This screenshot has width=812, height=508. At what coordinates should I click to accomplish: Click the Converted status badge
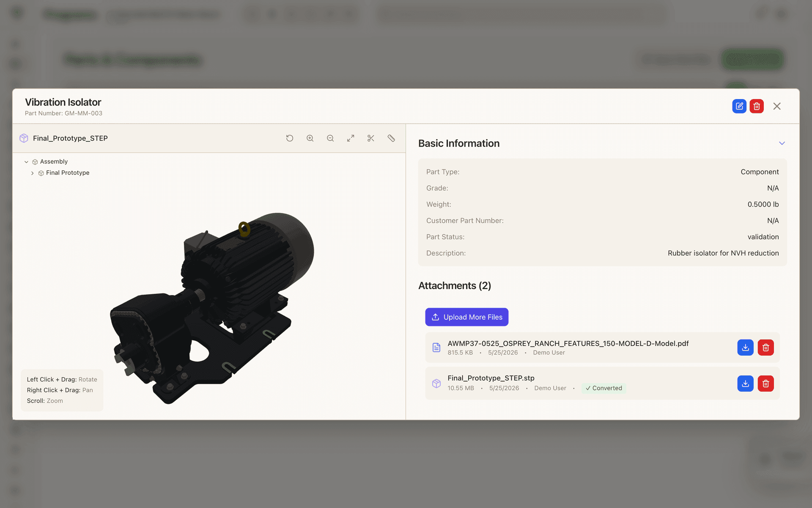pos(604,388)
